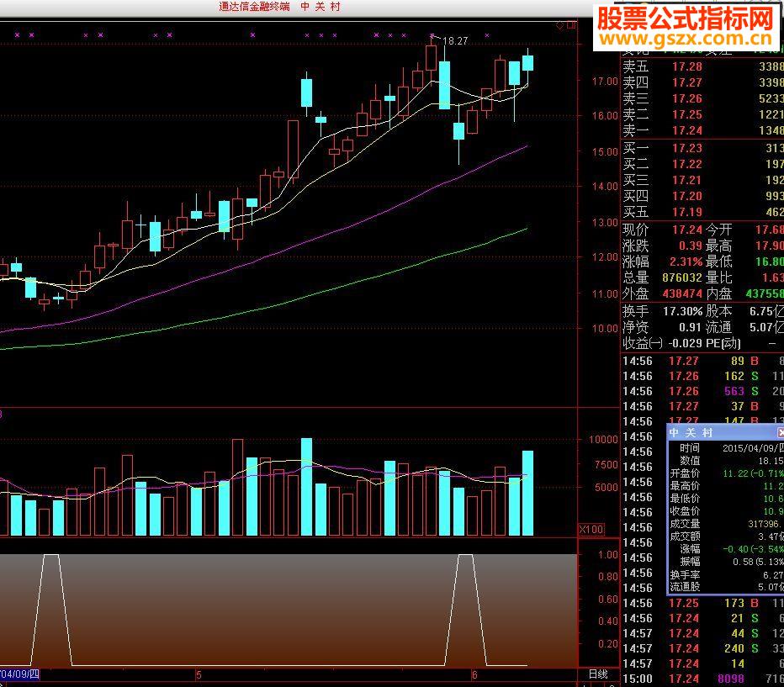784x687 pixels.
Task: Click the 通达信金融终端 window title
Action: point(254,7)
